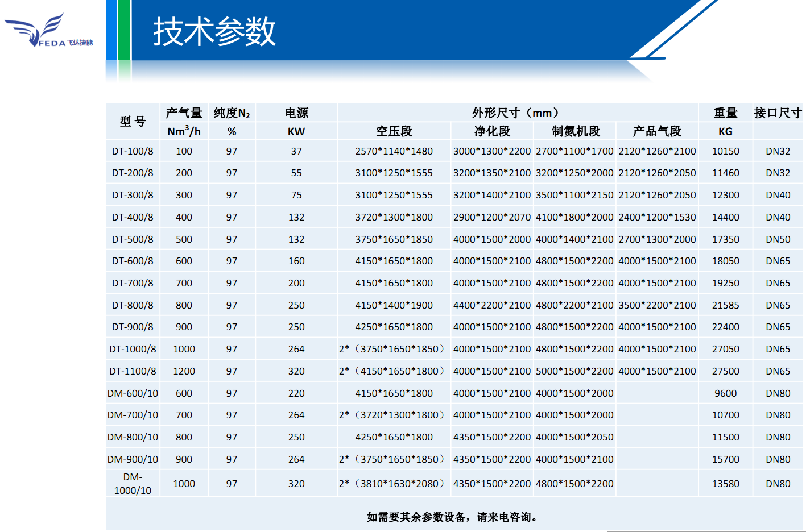Select the 2570*1140*1480 dimension cell
The image size is (806, 532).
(394, 151)
